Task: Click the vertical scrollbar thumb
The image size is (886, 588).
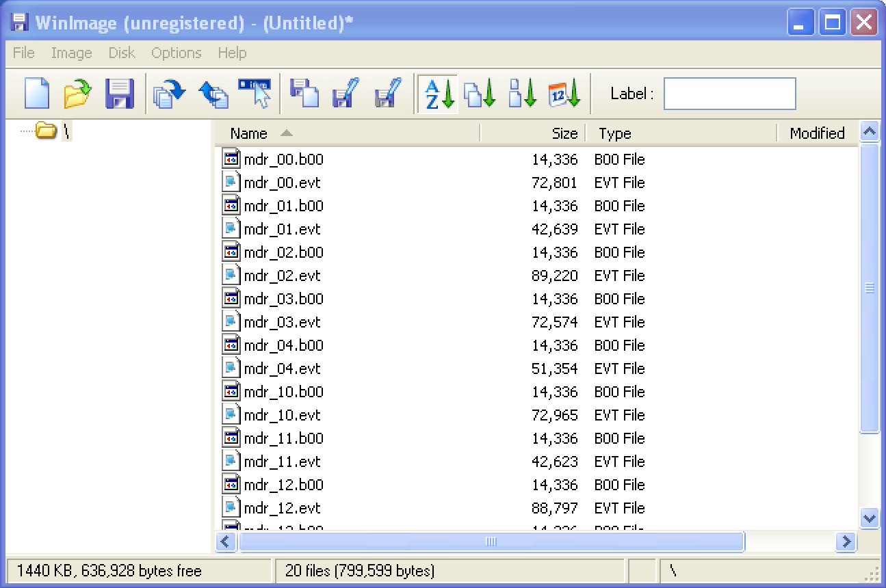Action: pos(870,288)
